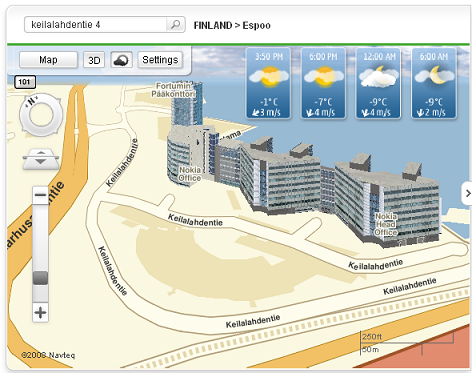
Task: Toggle the weather cloud button
Action: [x=121, y=60]
